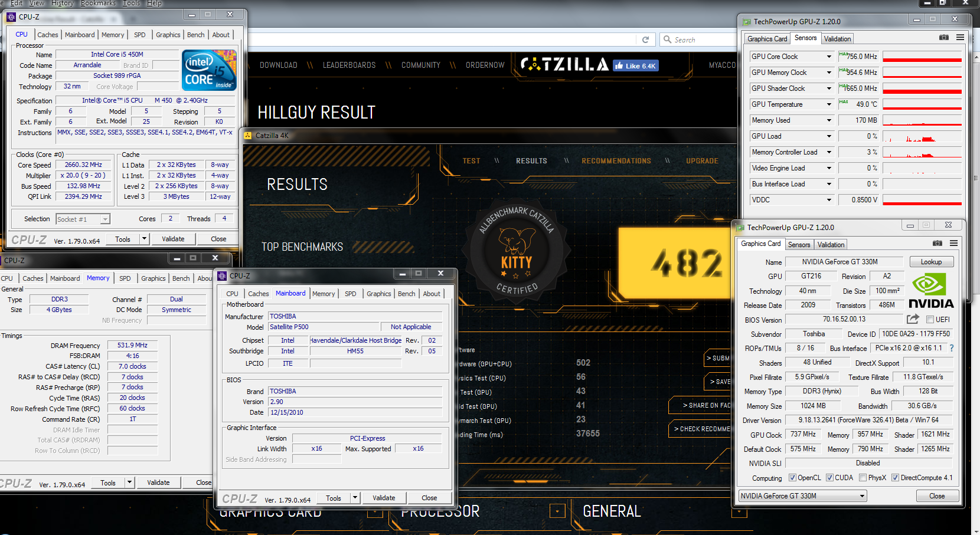This screenshot has width=980, height=535.
Task: Click the CHECK RECOMMENDATIONS button in Catzilla
Action: pyautogui.click(x=700, y=429)
